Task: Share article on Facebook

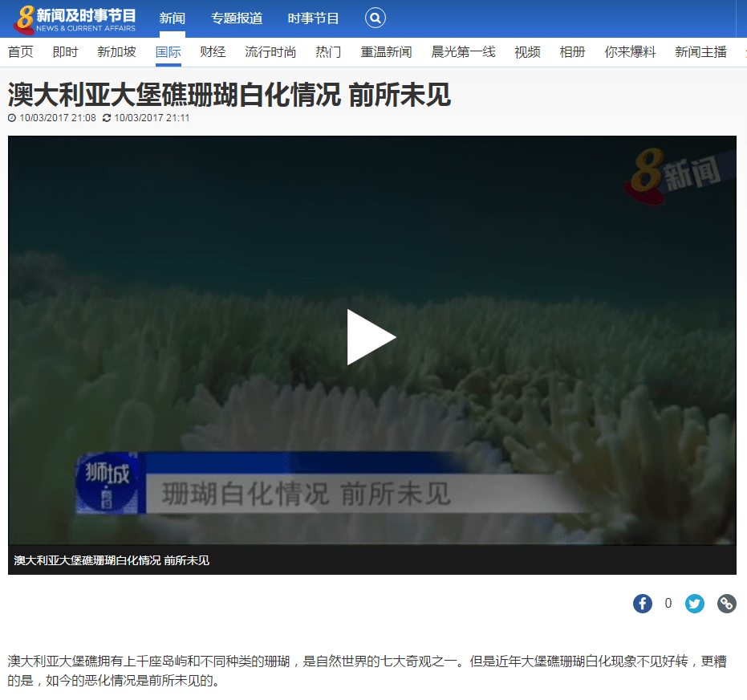Action: click(643, 604)
